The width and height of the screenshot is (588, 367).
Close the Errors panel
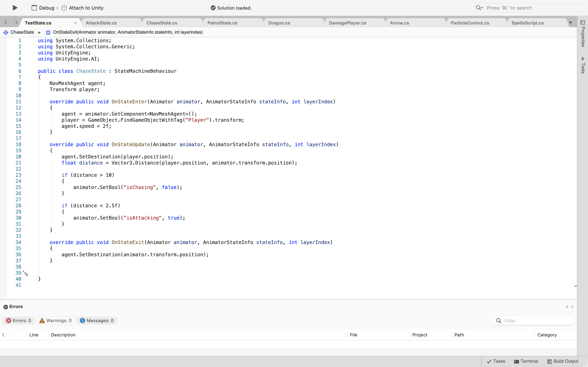(x=572, y=307)
